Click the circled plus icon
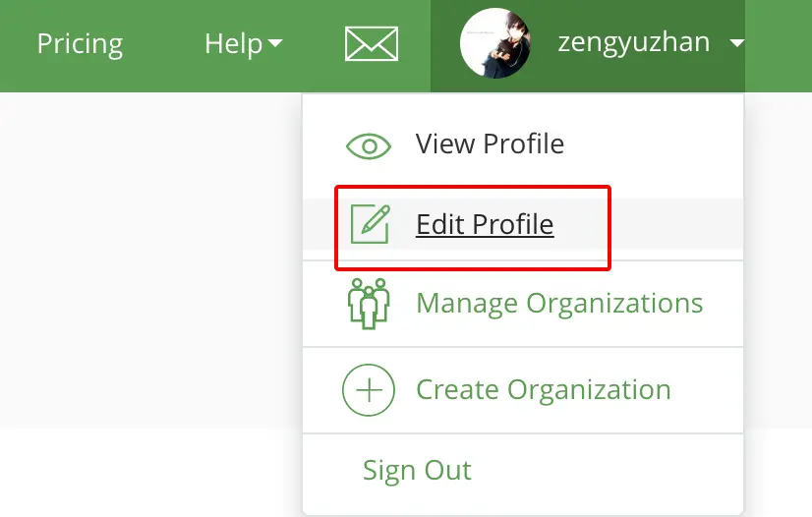Screen dimensions: 812x517 point(369,390)
